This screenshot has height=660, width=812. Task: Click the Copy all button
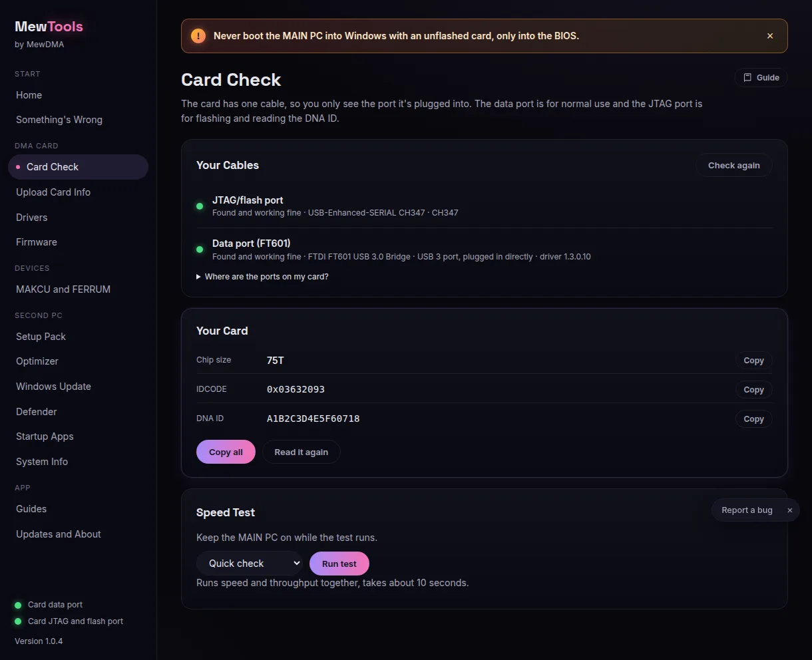pyautogui.click(x=226, y=452)
